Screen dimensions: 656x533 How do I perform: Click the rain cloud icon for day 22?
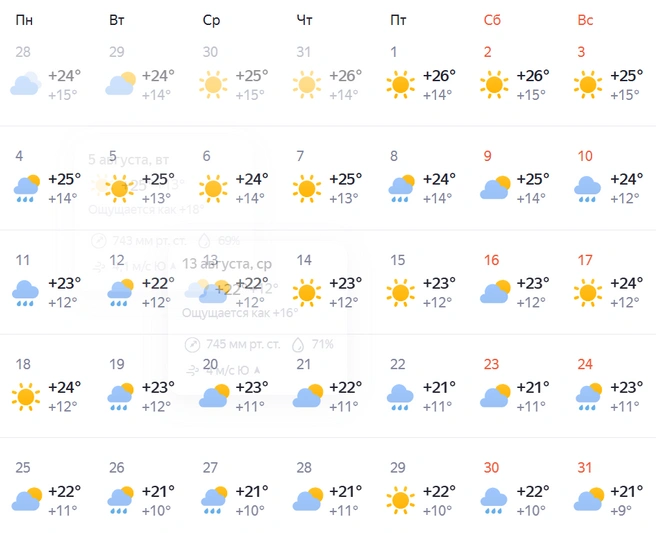[x=400, y=397]
